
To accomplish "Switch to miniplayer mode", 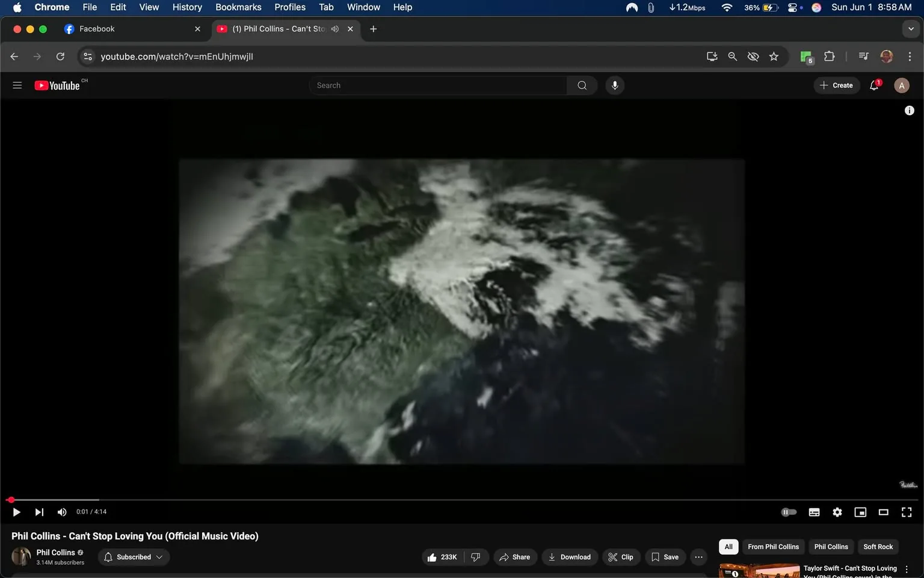I will [860, 512].
